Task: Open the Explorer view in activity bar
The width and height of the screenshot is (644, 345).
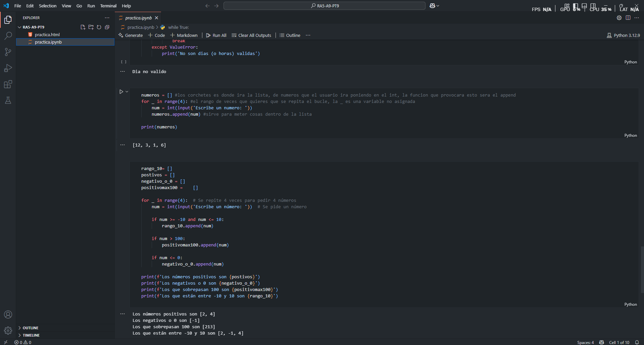Action: 8,20
